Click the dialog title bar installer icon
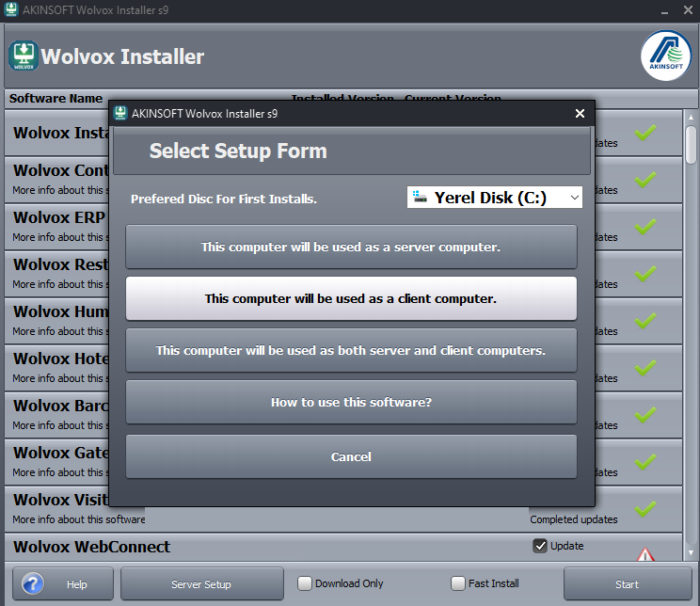 click(120, 113)
